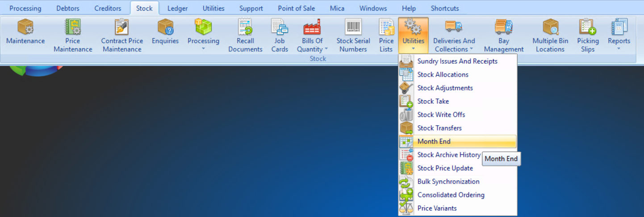Click the Utilities gears icon in ribbon
Screen dimensions: 644x217
click(413, 27)
